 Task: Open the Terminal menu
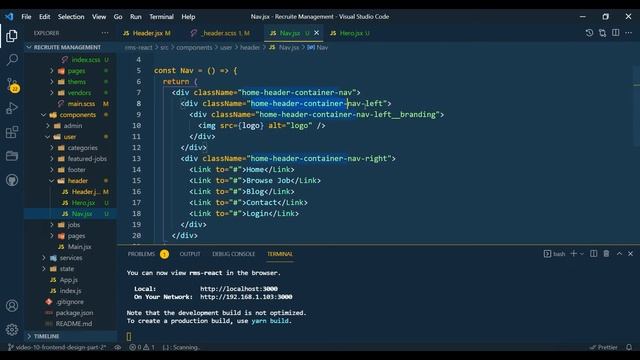(161, 17)
